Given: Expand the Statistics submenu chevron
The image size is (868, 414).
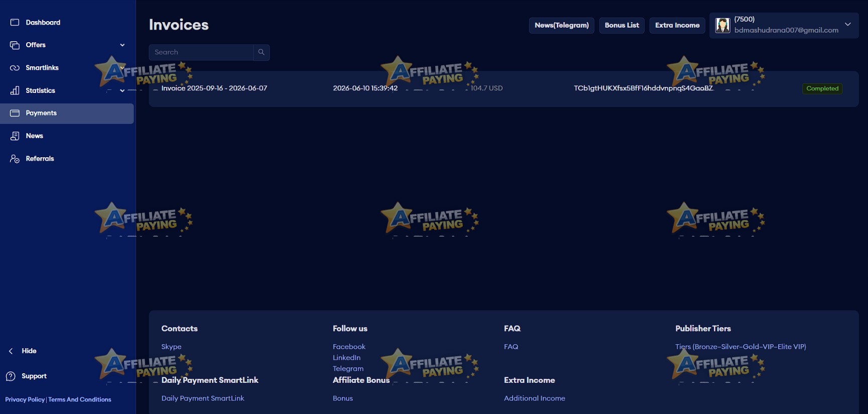Looking at the screenshot, I should [x=122, y=91].
